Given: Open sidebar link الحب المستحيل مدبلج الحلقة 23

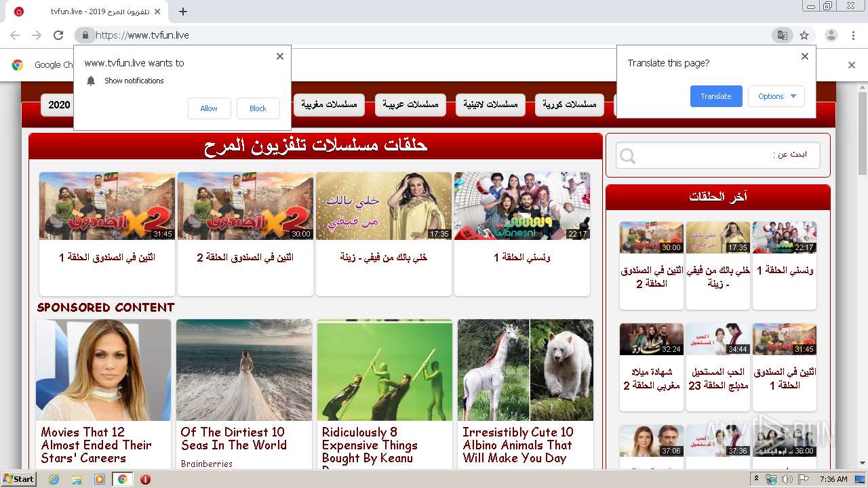Looking at the screenshot, I should click(718, 379).
